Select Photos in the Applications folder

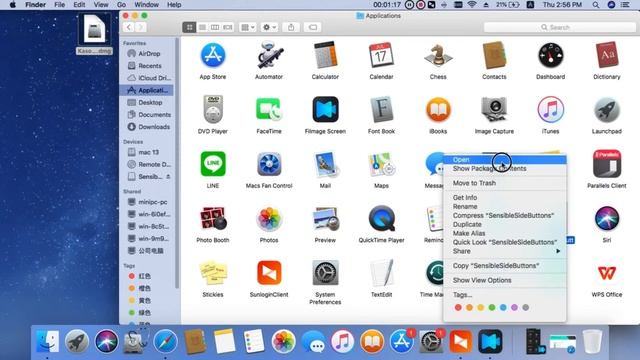pyautogui.click(x=269, y=218)
